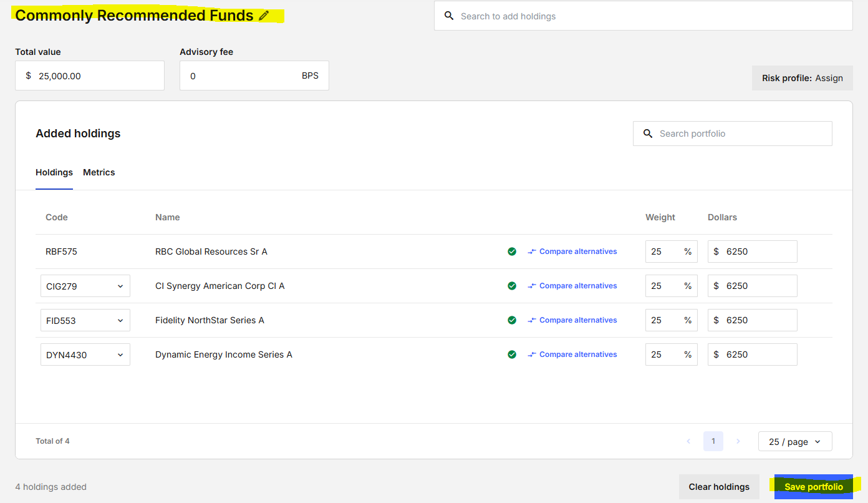
Task: Click the name Fidelity NorthStar Series A
Action: click(210, 320)
